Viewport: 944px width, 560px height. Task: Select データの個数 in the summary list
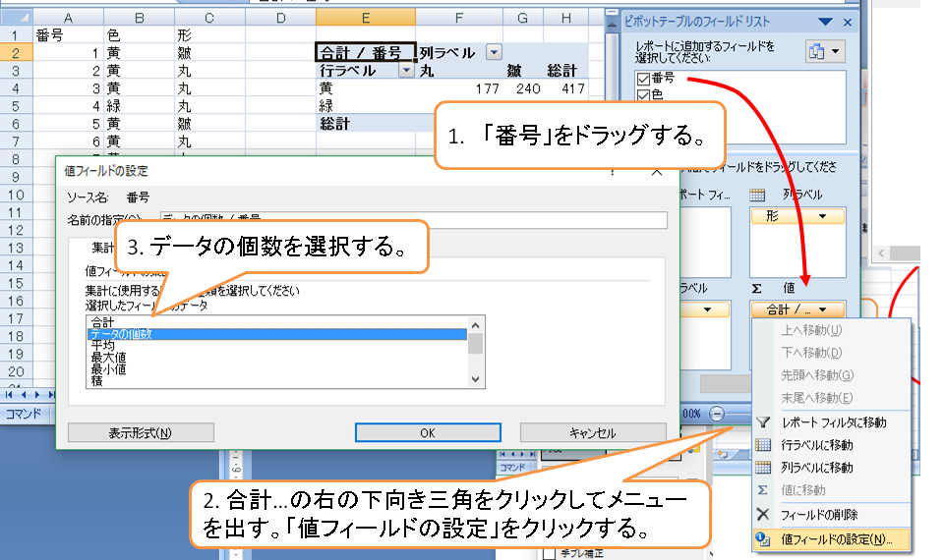(275, 334)
